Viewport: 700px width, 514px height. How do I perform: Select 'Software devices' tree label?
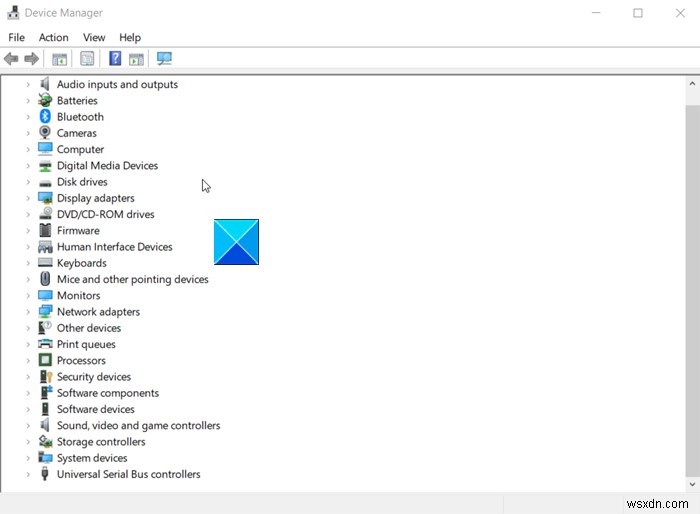(x=96, y=409)
